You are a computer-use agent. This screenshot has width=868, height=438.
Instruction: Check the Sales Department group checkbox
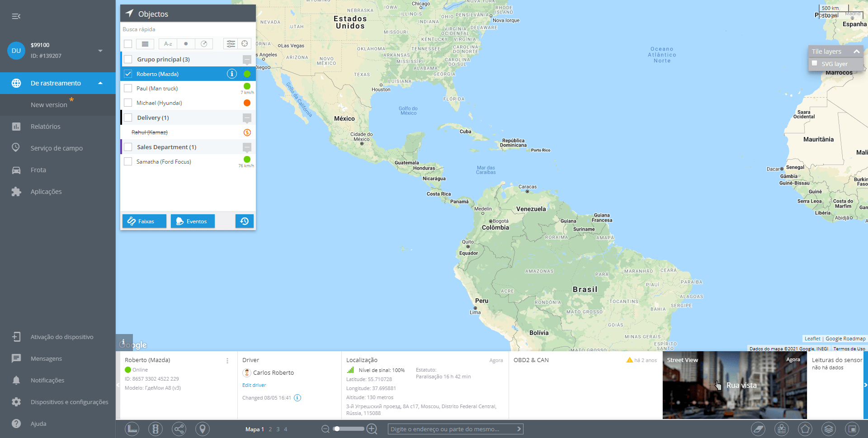pyautogui.click(x=128, y=147)
